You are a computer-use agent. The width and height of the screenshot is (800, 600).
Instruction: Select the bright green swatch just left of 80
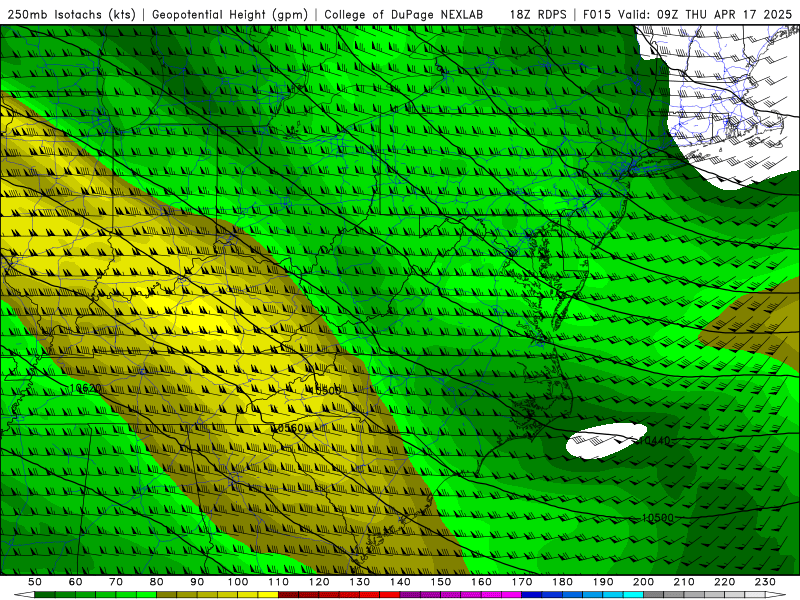[146, 595]
